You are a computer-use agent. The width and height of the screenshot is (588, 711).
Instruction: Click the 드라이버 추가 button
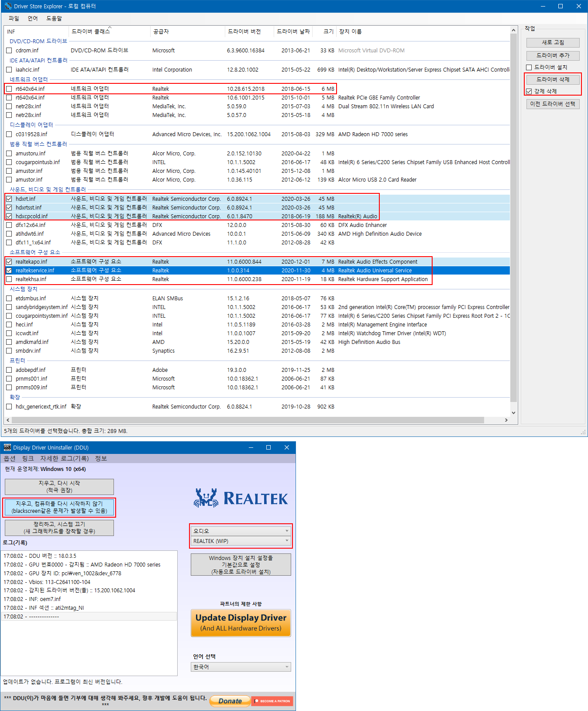tap(553, 55)
